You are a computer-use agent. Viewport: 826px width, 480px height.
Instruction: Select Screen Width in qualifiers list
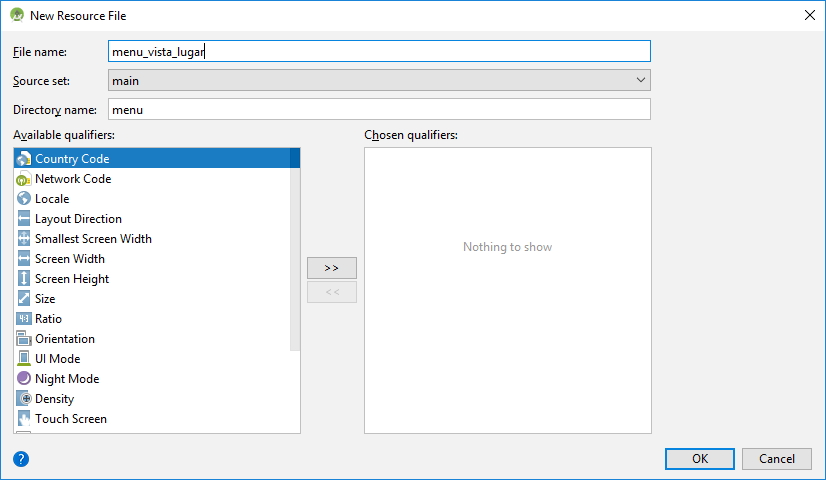pos(70,259)
